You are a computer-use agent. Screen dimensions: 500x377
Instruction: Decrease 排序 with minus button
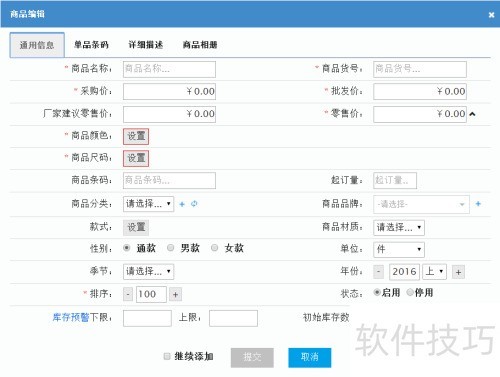pos(128,294)
